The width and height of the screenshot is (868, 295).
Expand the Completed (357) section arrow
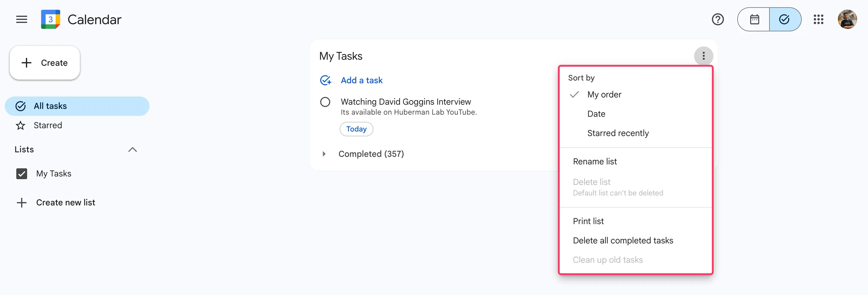(324, 154)
